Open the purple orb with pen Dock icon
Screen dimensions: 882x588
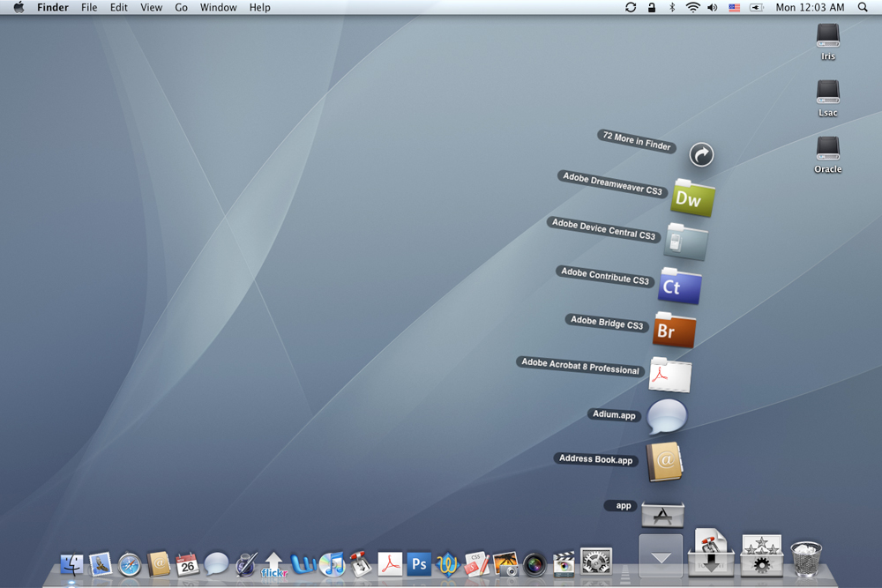pos(246,564)
